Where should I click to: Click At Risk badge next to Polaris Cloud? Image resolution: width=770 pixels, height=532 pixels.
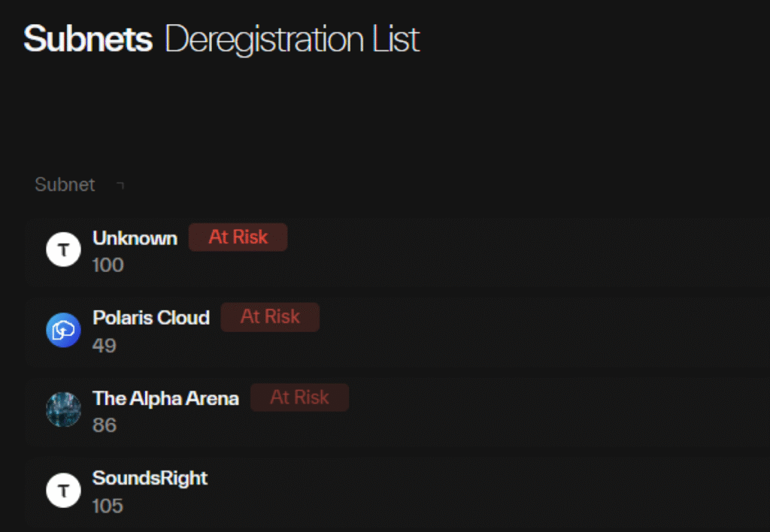click(270, 317)
